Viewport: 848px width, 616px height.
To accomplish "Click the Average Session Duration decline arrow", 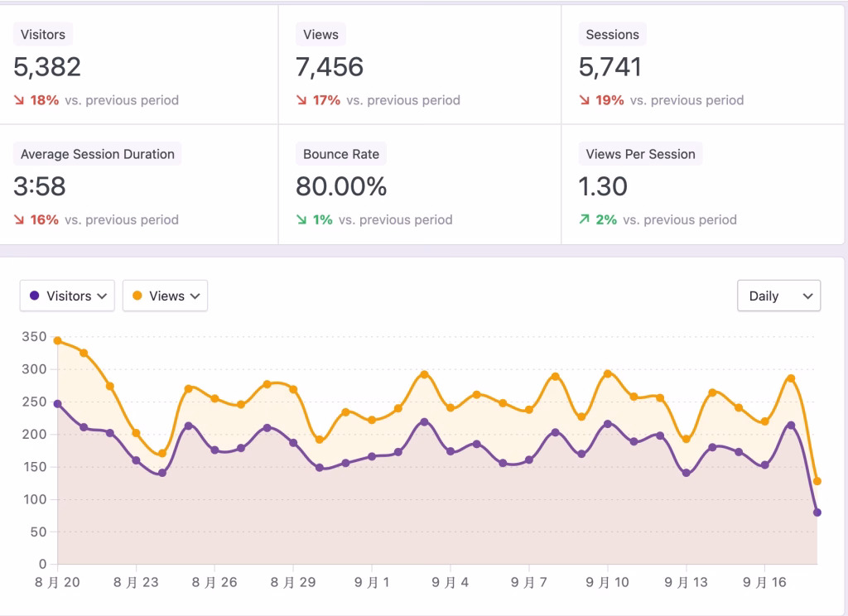I will (19, 219).
